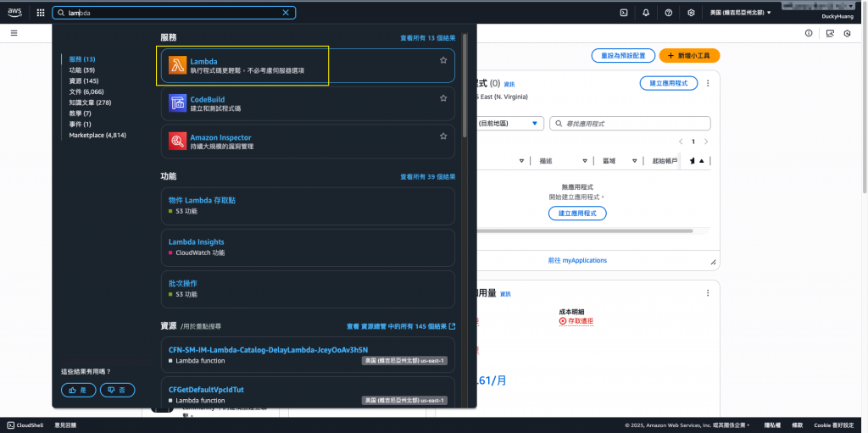
Task: Open the services grid menu icon
Action: pyautogui.click(x=41, y=13)
